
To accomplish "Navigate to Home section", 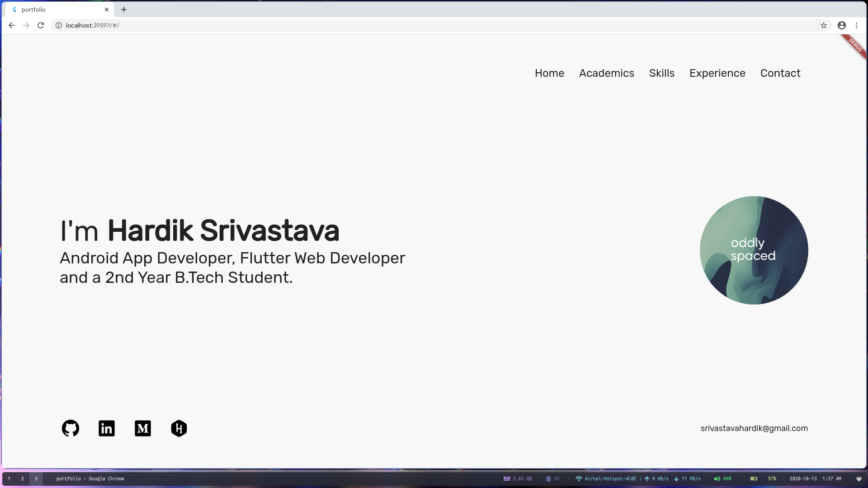I will coord(549,73).
